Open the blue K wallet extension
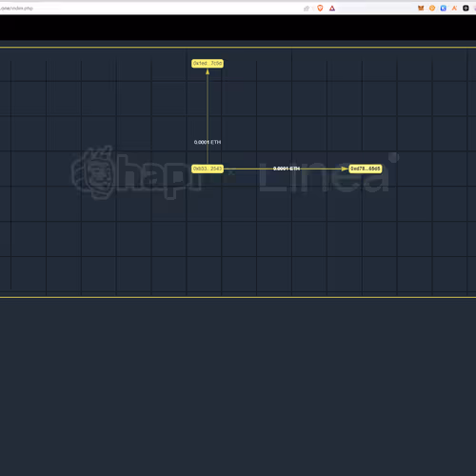Image resolution: width=476 pixels, height=476 pixels. point(444,9)
